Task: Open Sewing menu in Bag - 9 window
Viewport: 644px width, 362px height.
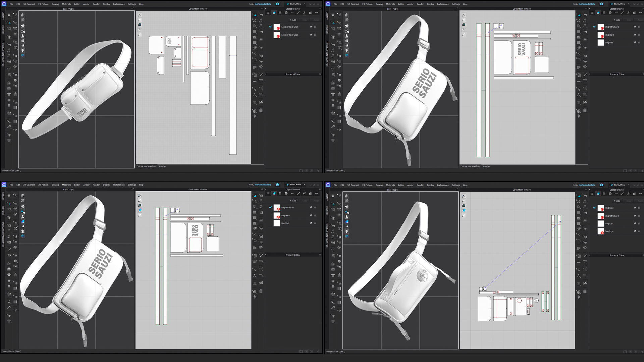Action: tap(55, 4)
